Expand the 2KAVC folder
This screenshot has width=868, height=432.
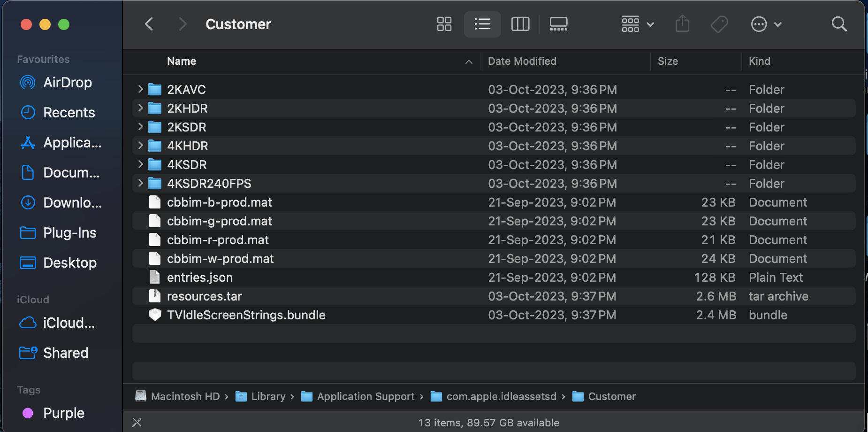[x=140, y=89]
